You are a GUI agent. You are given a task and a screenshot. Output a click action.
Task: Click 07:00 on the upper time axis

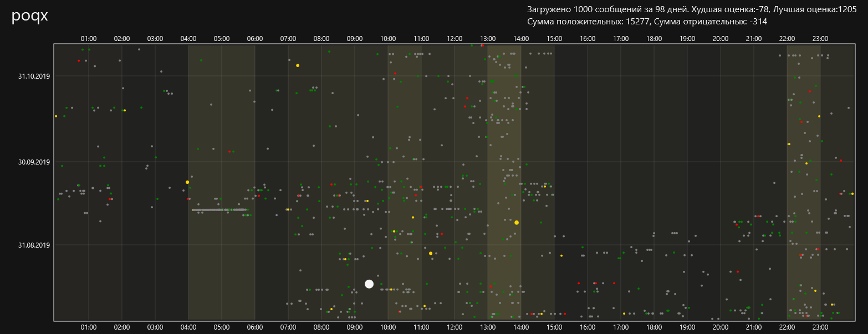coord(288,39)
